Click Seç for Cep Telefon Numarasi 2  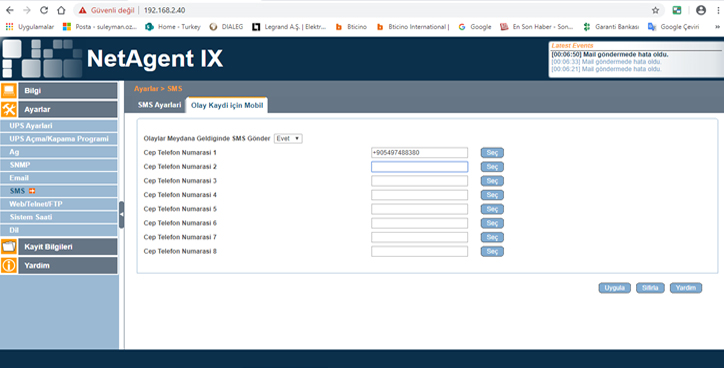click(492, 167)
